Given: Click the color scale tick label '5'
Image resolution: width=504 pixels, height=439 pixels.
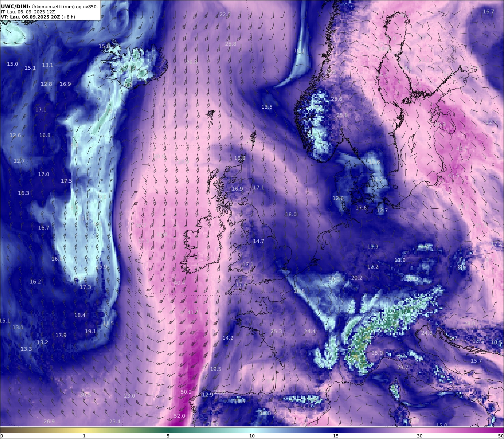Looking at the screenshot, I should [x=168, y=436].
